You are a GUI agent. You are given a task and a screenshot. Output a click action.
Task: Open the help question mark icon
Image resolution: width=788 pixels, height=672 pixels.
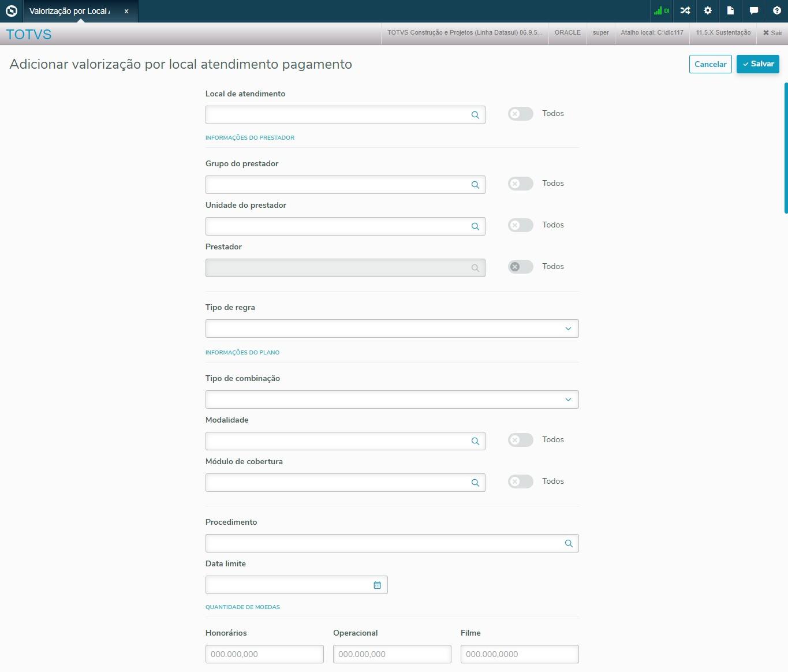[776, 11]
